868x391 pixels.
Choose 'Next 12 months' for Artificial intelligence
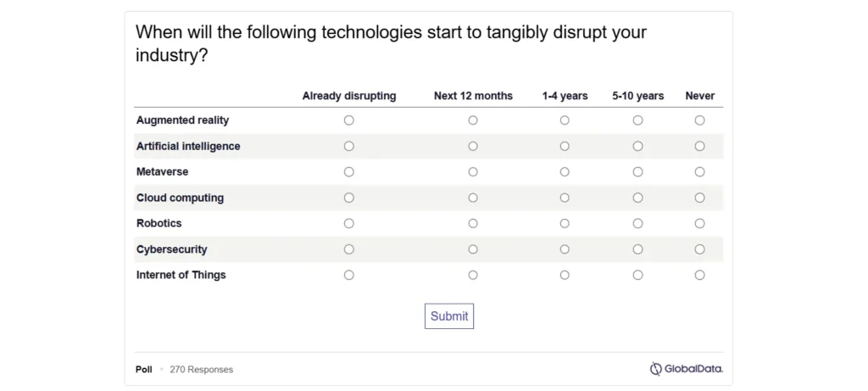(x=473, y=146)
